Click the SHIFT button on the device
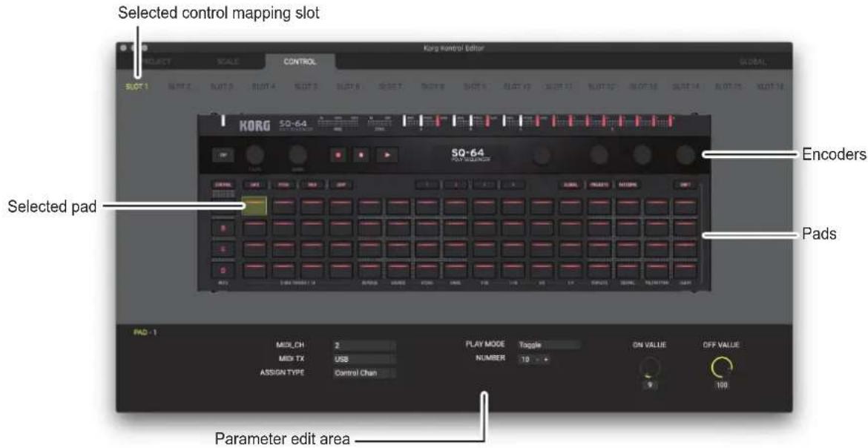Viewport: 868px width, 448px height. point(685,185)
